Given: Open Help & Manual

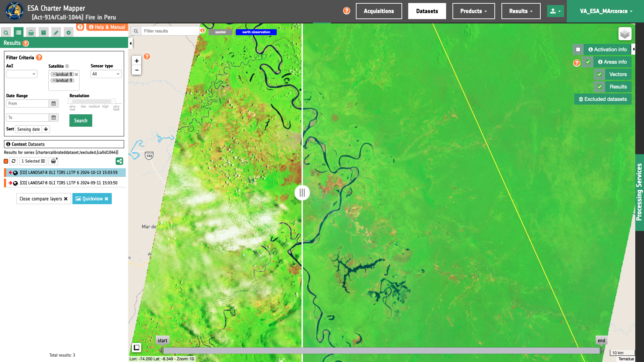Looking at the screenshot, I should tap(107, 27).
